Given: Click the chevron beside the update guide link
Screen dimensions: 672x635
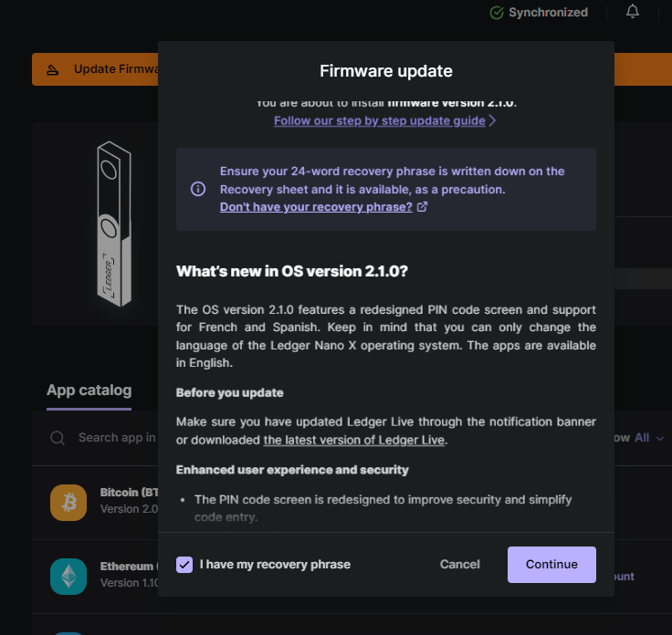Looking at the screenshot, I should tap(493, 120).
